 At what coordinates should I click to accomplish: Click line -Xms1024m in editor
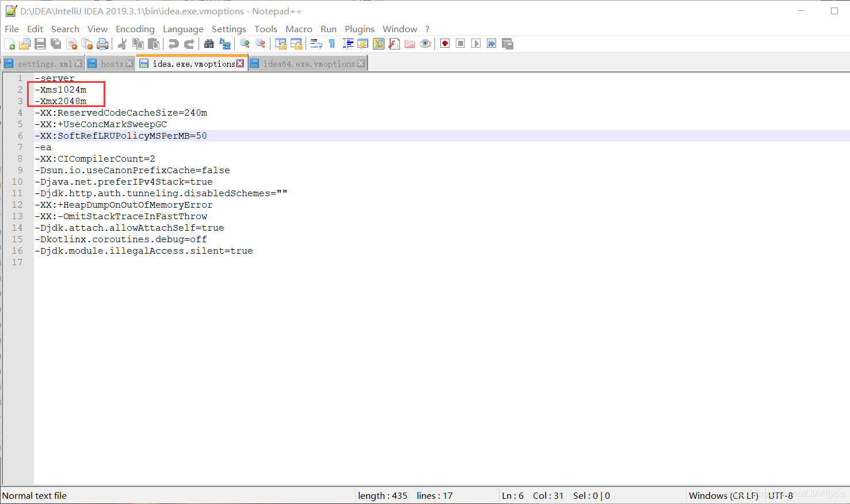point(60,90)
